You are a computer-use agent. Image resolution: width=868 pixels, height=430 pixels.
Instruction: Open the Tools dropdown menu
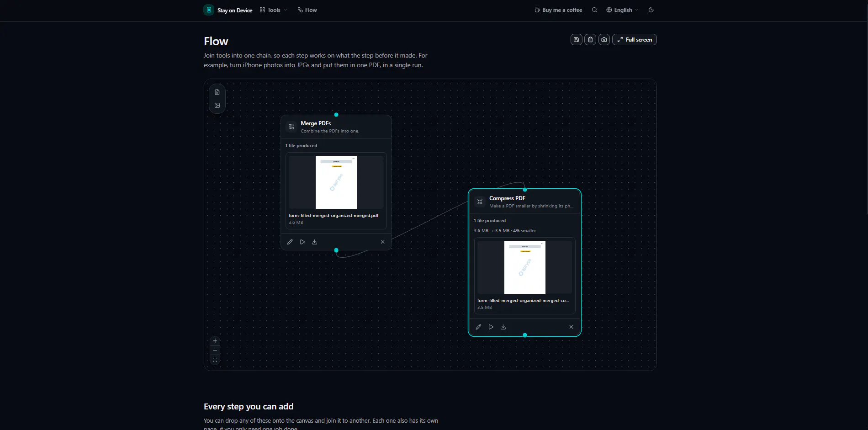(273, 10)
